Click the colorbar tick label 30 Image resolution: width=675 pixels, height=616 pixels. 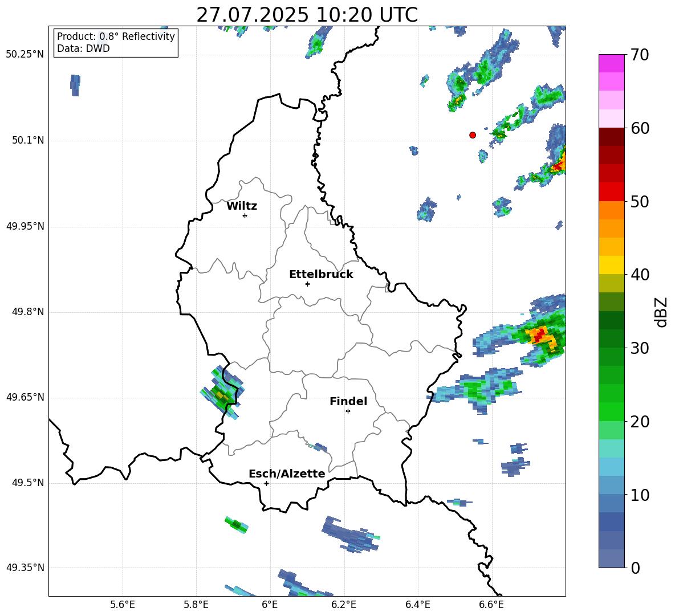click(x=640, y=348)
